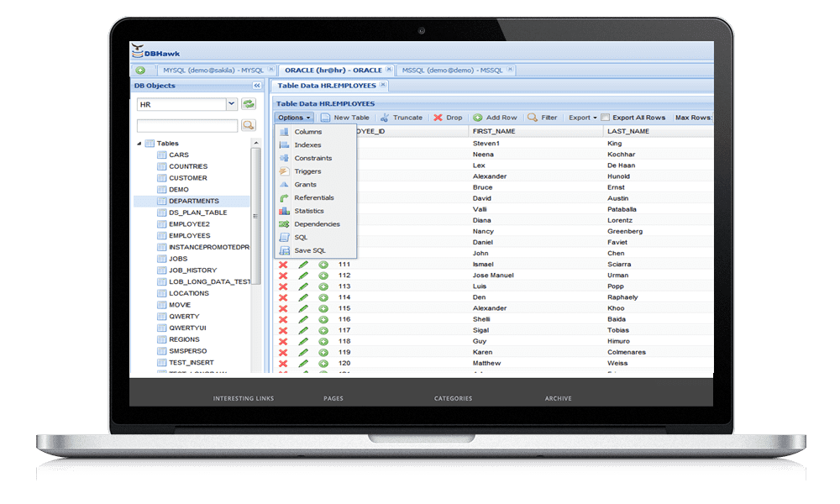Click the green add connection icon
This screenshot has width=840, height=504.
[140, 71]
